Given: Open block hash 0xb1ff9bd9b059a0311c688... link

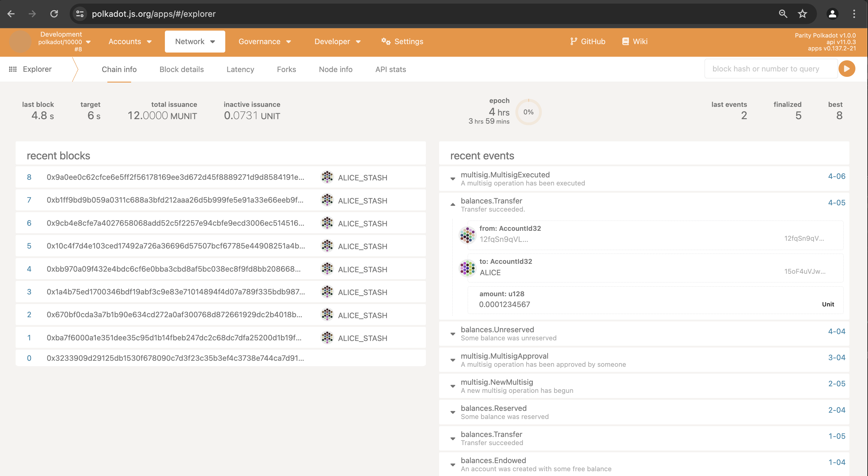Looking at the screenshot, I should 175,200.
